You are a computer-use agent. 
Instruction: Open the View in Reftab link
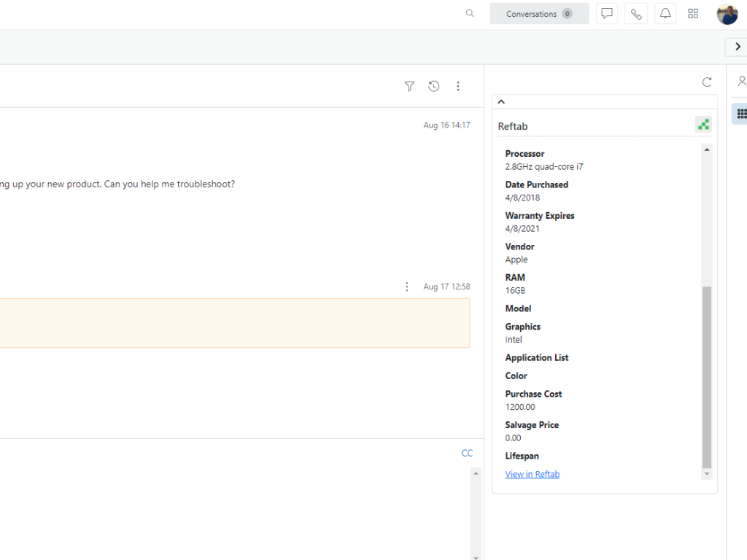(533, 474)
